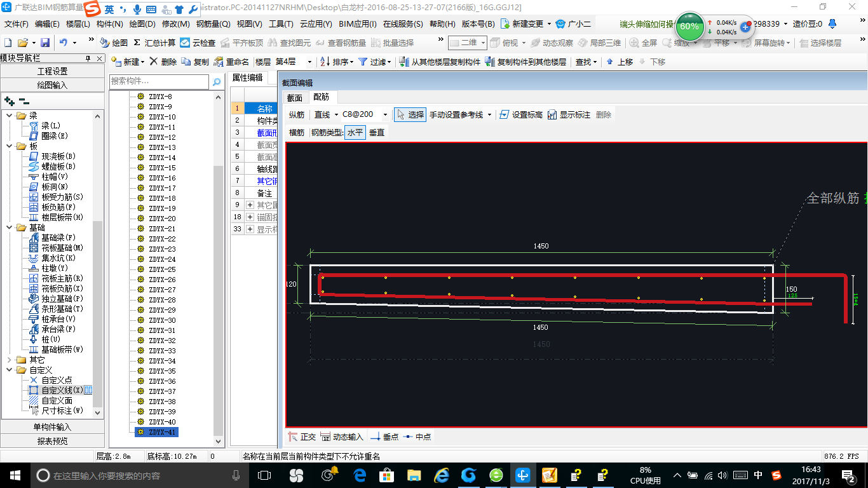Open the 构件(N) menu

(109, 24)
